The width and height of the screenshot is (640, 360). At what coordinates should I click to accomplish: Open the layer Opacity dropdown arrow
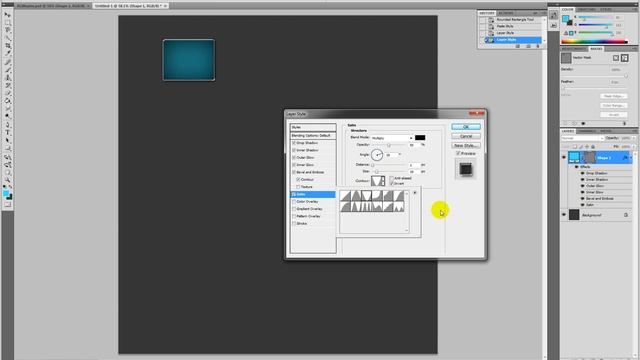(634, 138)
